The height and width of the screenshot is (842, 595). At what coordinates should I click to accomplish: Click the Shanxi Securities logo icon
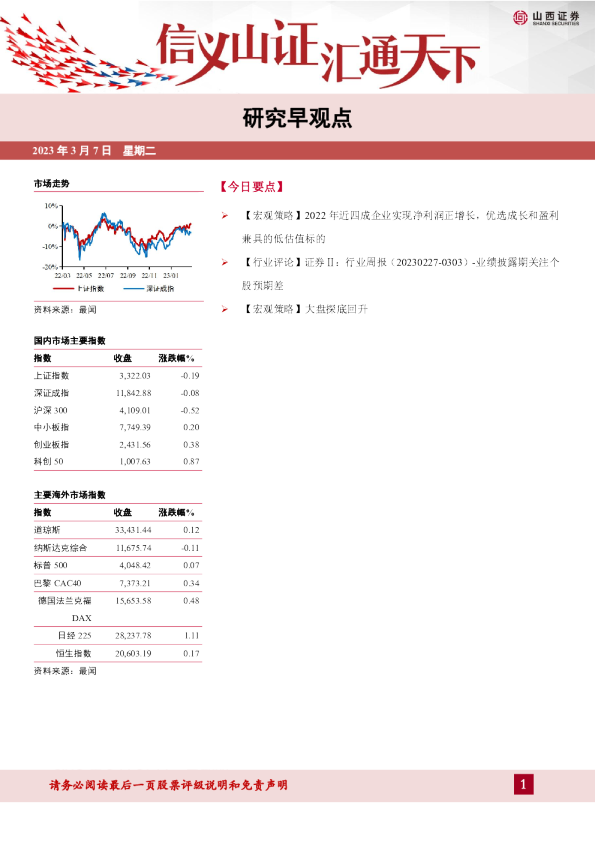click(x=520, y=18)
